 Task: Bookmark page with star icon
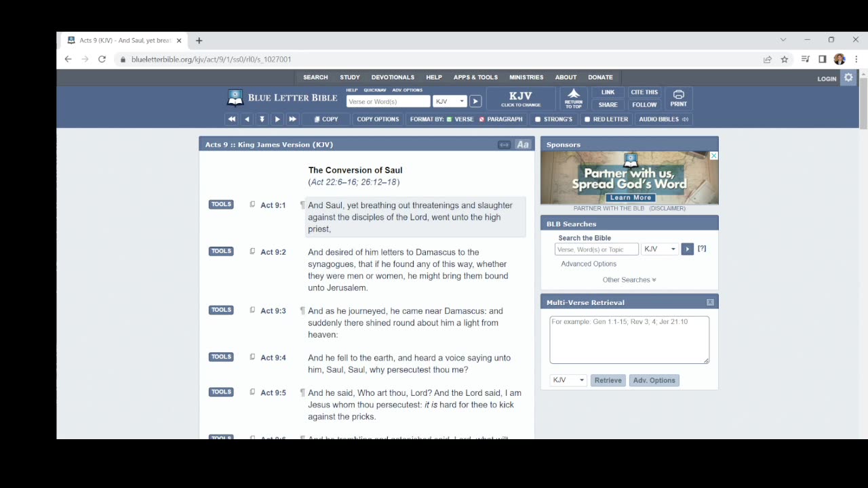pyautogui.click(x=785, y=59)
